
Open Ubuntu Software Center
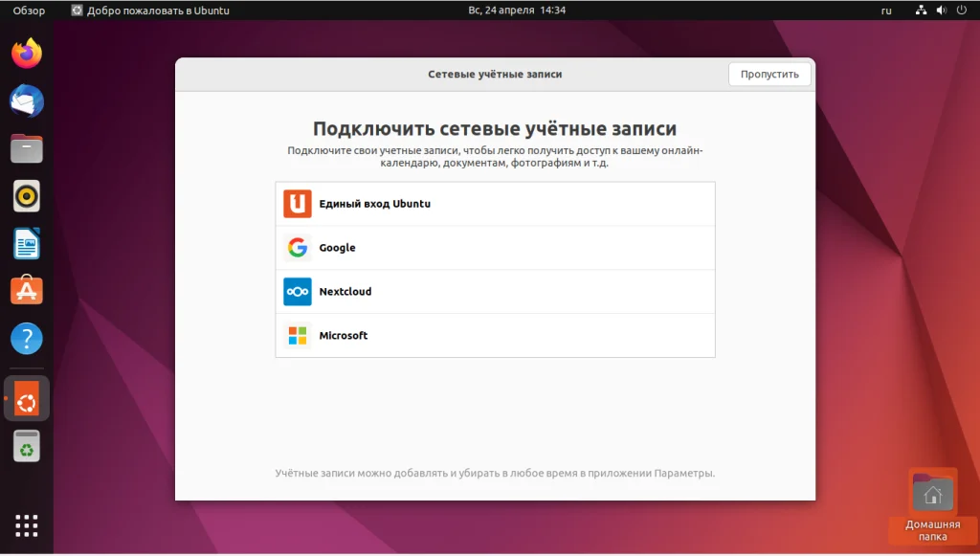click(26, 290)
